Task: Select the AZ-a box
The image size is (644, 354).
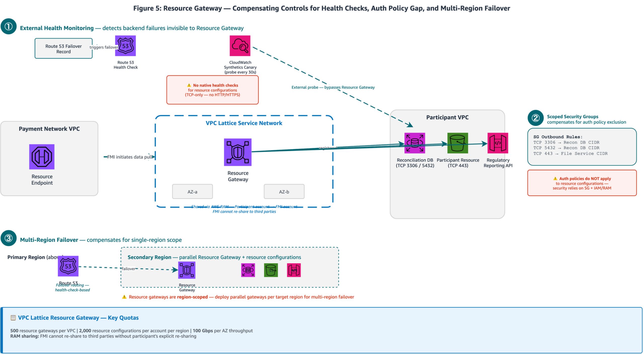Action: [192, 191]
